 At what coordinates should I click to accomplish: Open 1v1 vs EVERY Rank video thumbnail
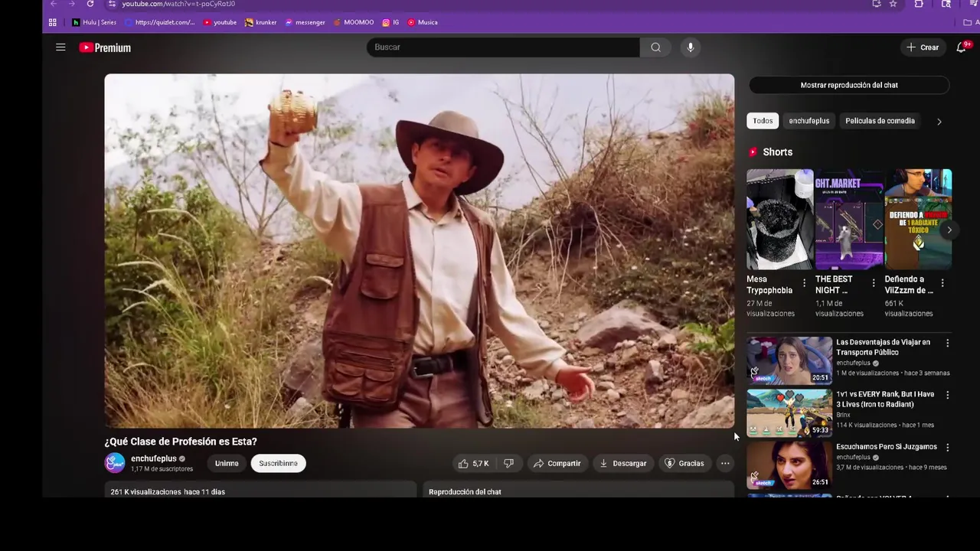[789, 412]
